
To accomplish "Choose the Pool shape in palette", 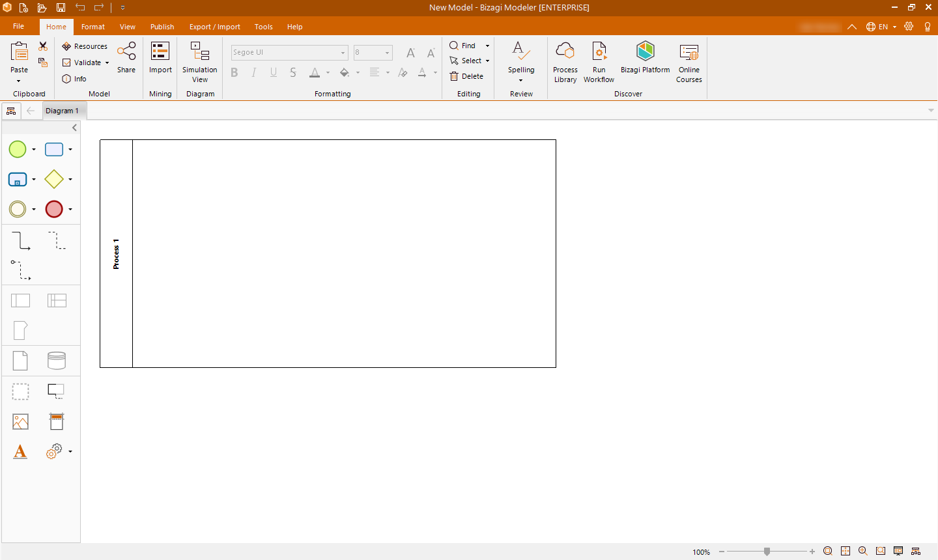I will pos(21,301).
